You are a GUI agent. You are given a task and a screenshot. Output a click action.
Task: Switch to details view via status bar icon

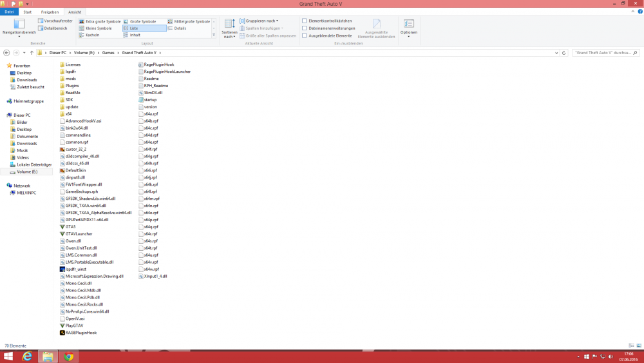(x=631, y=346)
